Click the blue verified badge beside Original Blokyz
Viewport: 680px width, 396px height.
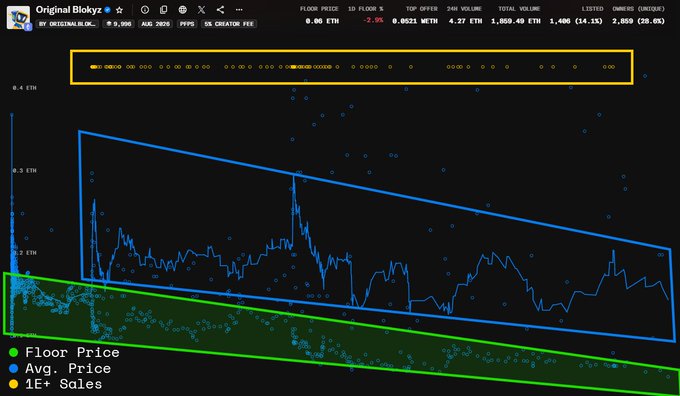point(108,10)
